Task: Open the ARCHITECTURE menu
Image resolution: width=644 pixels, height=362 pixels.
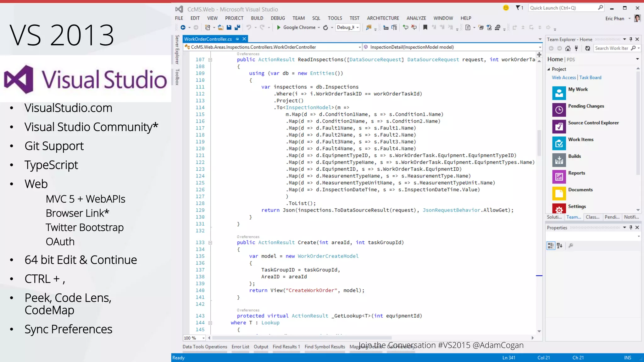Action: 383,18
